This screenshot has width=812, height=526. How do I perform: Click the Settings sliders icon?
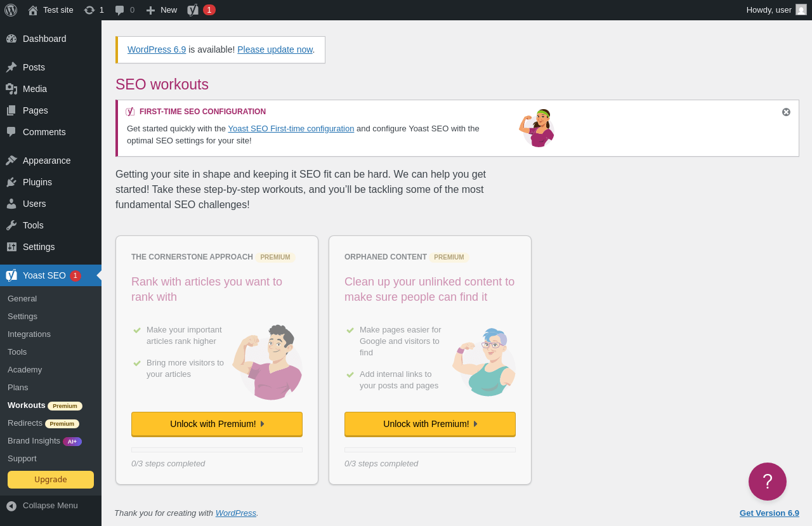pyautogui.click(x=11, y=247)
